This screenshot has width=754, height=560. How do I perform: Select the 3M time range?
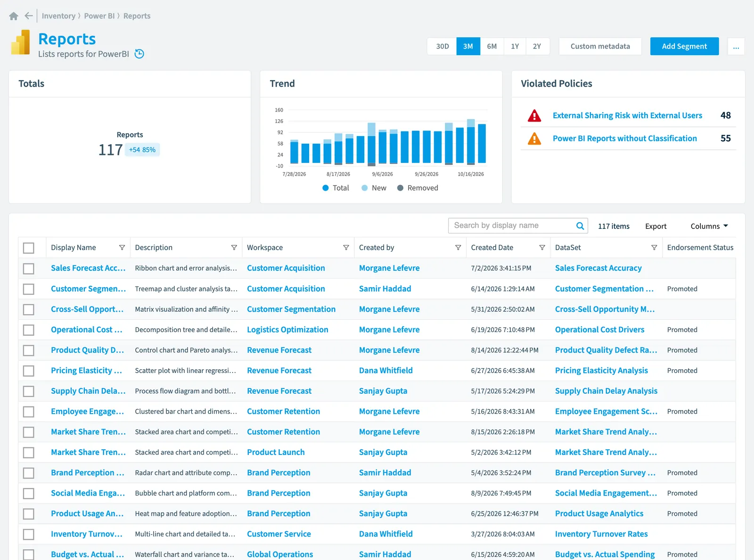point(468,46)
